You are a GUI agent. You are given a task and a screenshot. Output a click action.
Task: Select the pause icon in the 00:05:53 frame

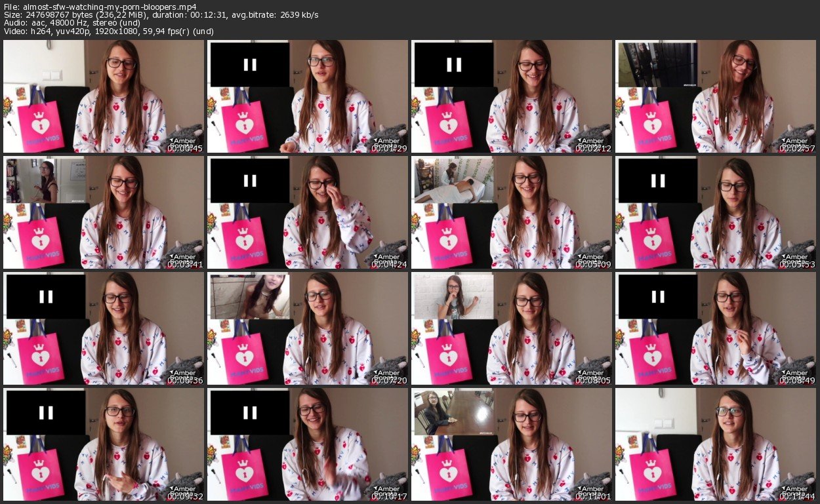(x=658, y=180)
